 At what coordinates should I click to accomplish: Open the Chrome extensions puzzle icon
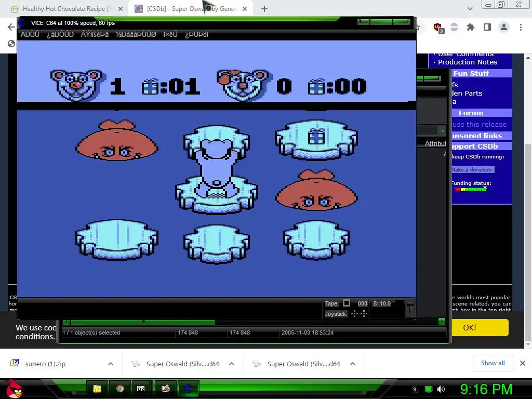(x=471, y=27)
